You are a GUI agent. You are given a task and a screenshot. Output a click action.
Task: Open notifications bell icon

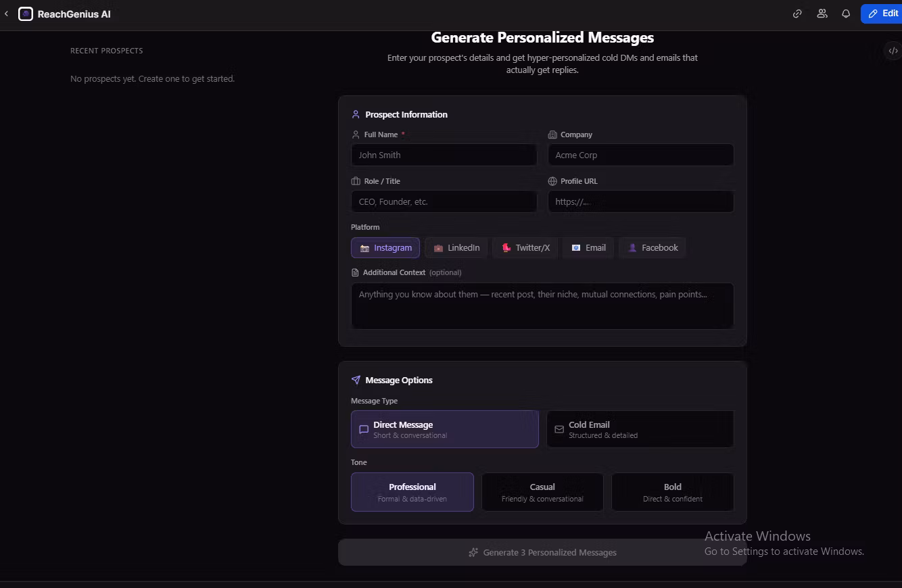point(846,14)
